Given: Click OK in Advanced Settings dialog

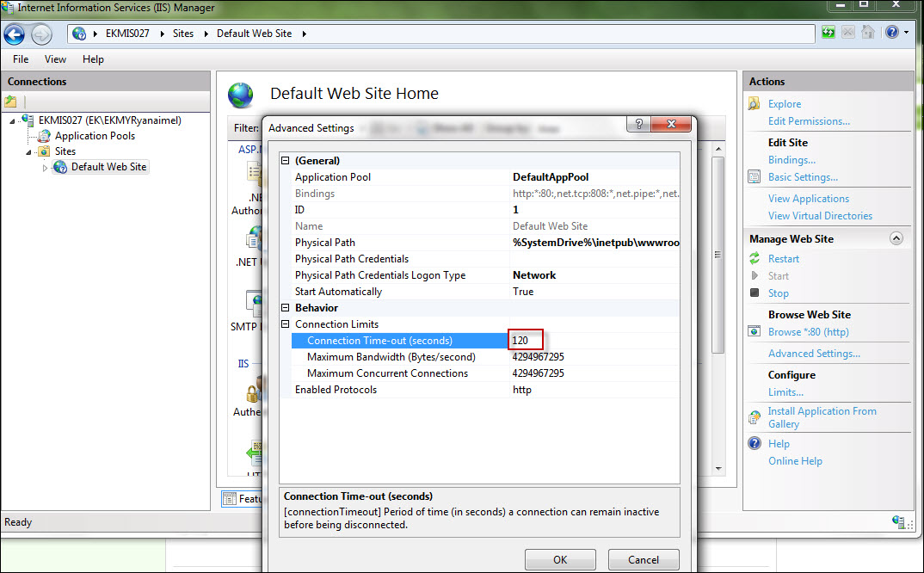Looking at the screenshot, I should 560,559.
